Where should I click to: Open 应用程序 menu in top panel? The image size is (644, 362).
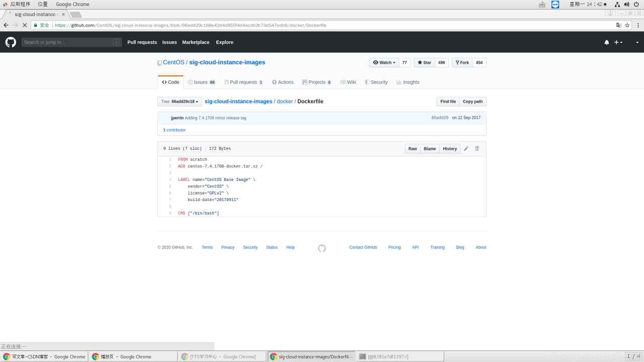[x=20, y=4]
